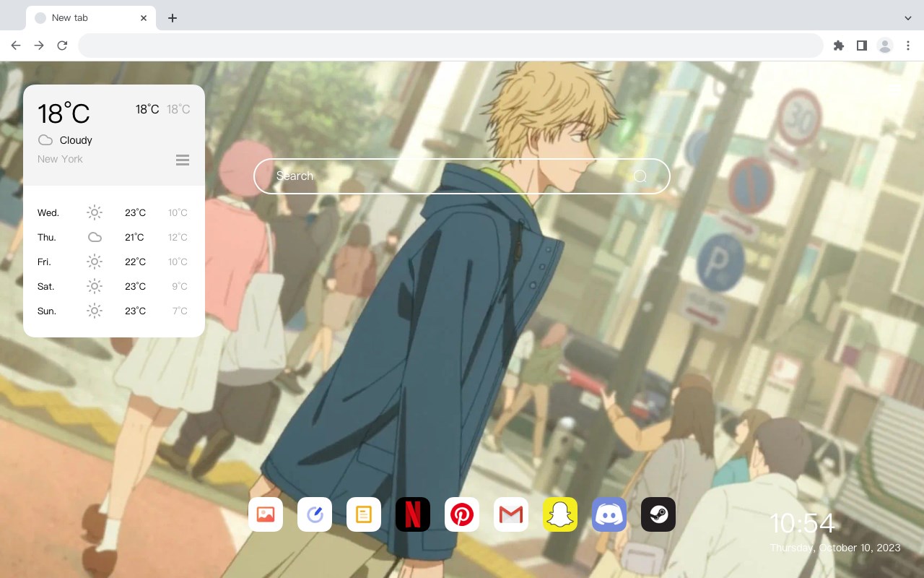Screen dimensions: 924x578
Task: Click the 10:54 clock display
Action: pyautogui.click(x=802, y=524)
